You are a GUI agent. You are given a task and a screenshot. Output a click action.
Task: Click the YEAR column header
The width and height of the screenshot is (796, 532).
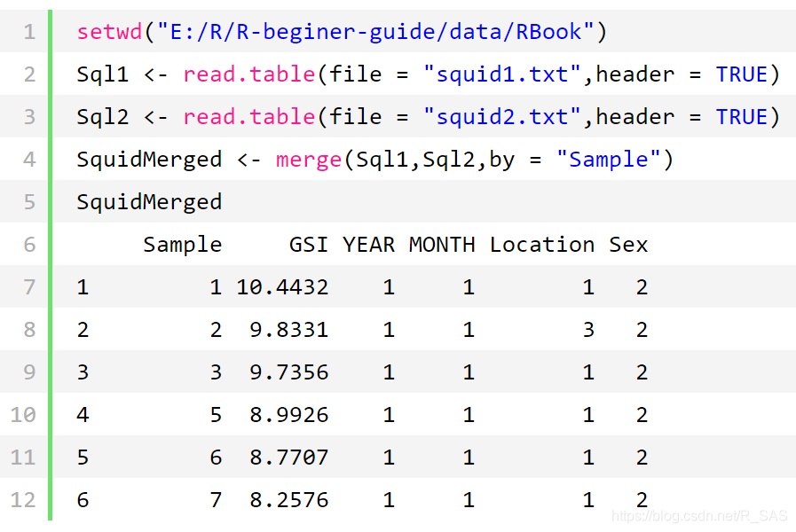point(368,245)
